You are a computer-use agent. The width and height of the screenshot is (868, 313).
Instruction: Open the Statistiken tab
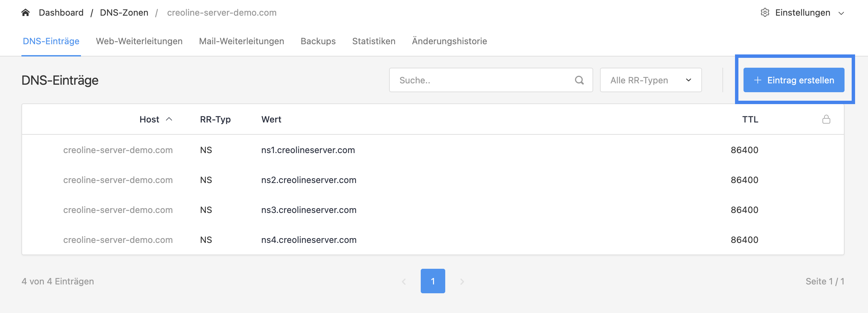374,41
